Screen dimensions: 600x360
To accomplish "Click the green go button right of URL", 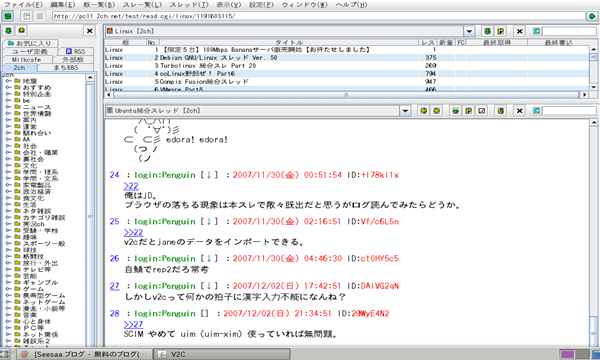I will click(x=592, y=16).
